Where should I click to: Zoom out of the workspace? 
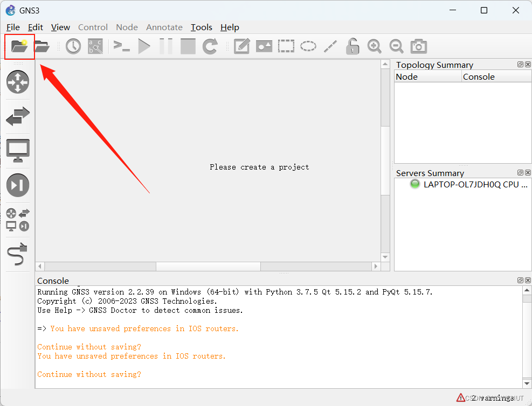tap(396, 46)
